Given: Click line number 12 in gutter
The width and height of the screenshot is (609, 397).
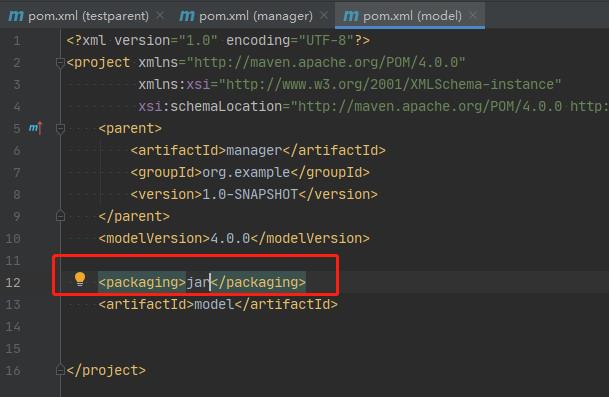Looking at the screenshot, I should 13,282.
